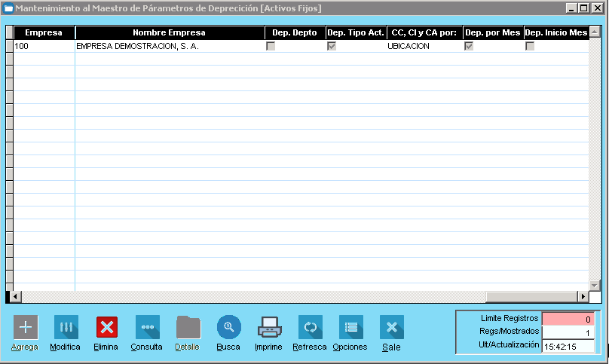Click the Nombre Empresa column header
609x364 pixels.
(169, 33)
